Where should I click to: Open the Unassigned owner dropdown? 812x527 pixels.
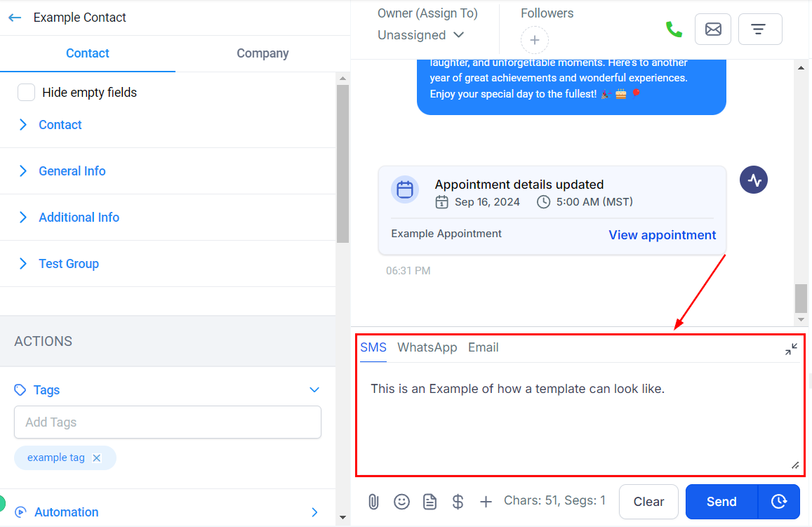click(x=420, y=35)
